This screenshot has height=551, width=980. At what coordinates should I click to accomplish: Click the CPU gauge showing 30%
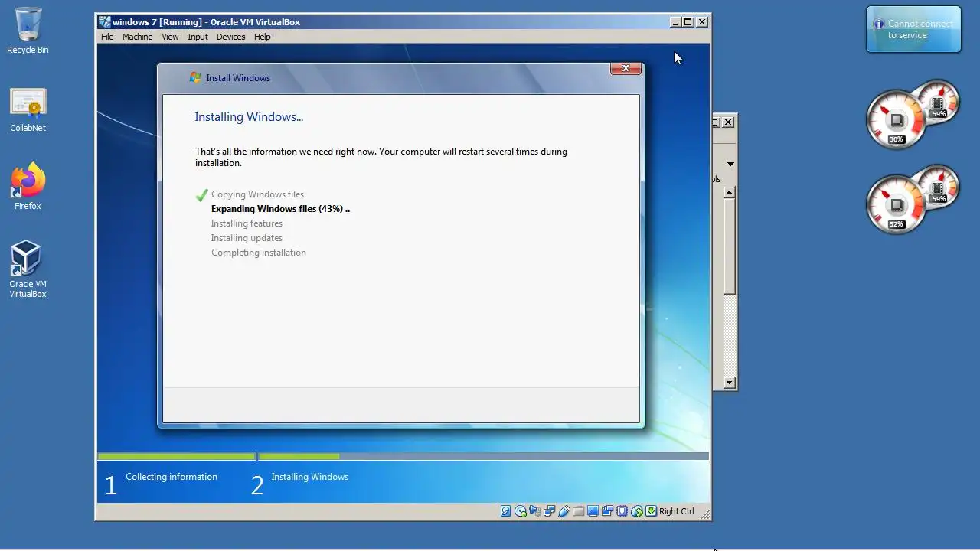[x=895, y=121]
